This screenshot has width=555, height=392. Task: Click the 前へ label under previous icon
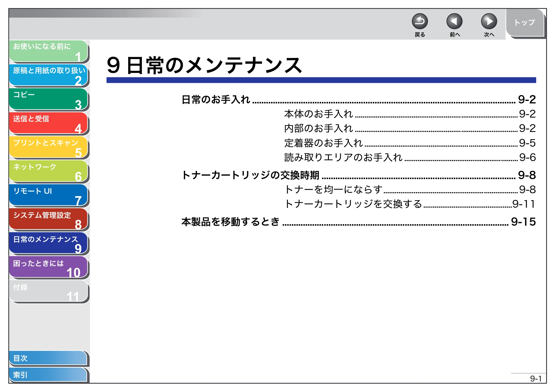pyautogui.click(x=455, y=35)
